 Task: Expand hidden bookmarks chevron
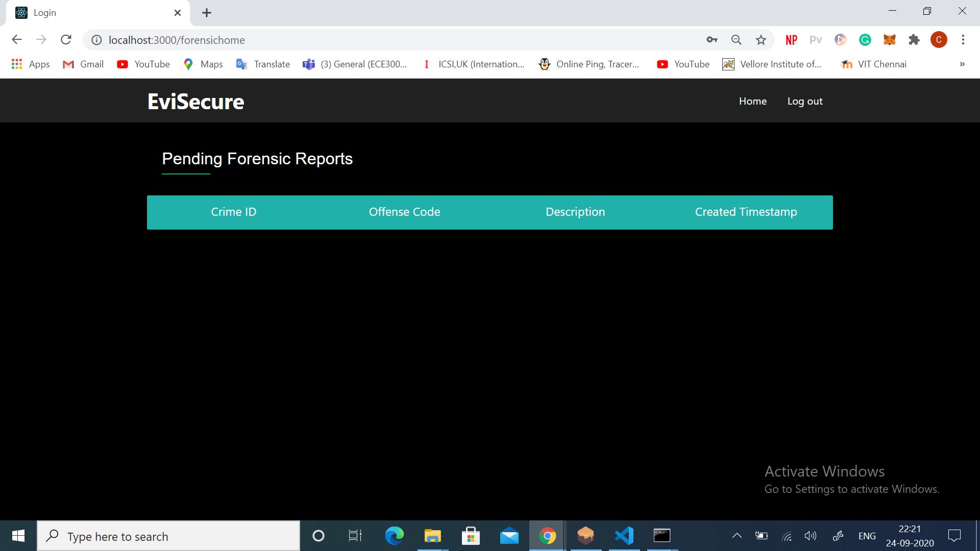(962, 64)
